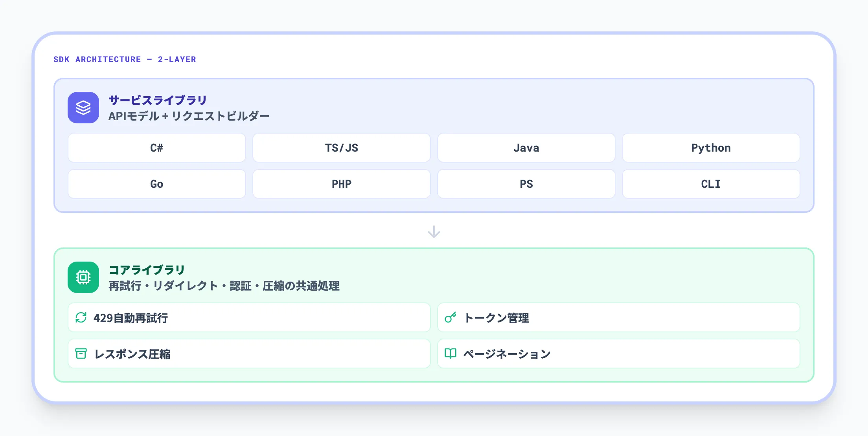
Task: Click the open book icon near ページネーション
Action: (451, 354)
